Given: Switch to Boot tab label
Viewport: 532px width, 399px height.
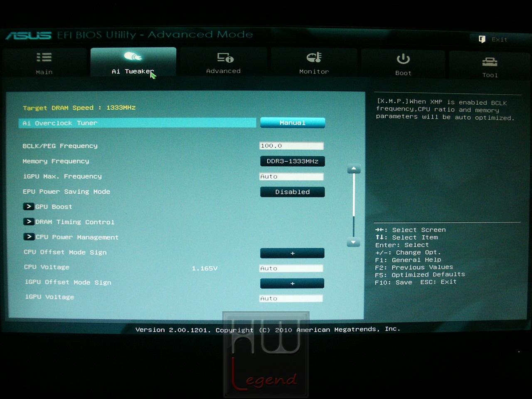Looking at the screenshot, I should [x=403, y=73].
